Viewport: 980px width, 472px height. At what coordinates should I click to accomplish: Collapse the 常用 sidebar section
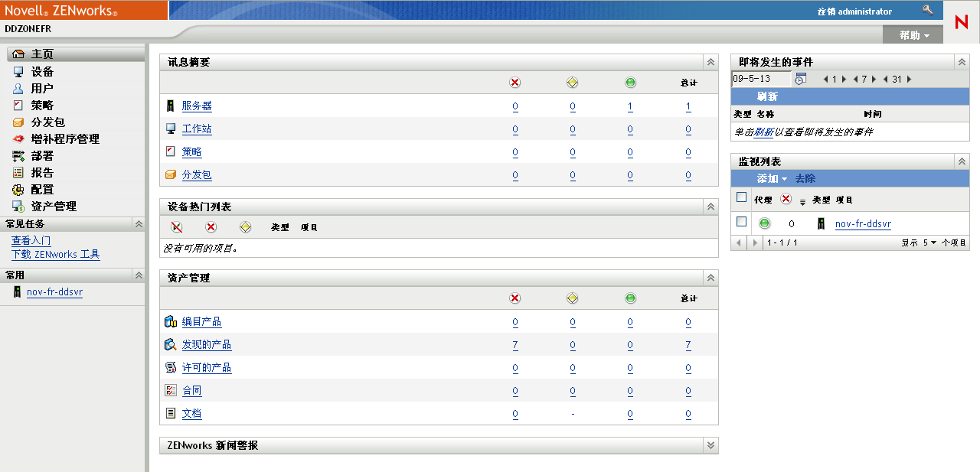pyautogui.click(x=139, y=275)
